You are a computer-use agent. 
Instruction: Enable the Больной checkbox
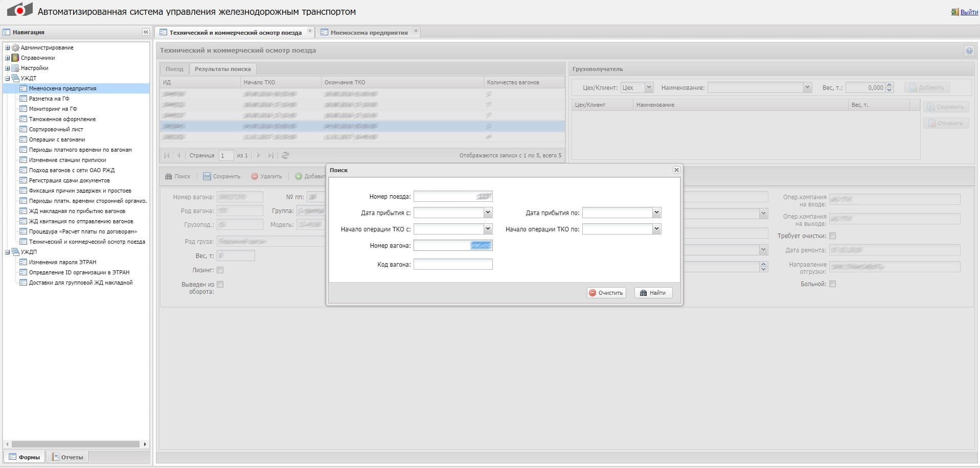click(832, 284)
